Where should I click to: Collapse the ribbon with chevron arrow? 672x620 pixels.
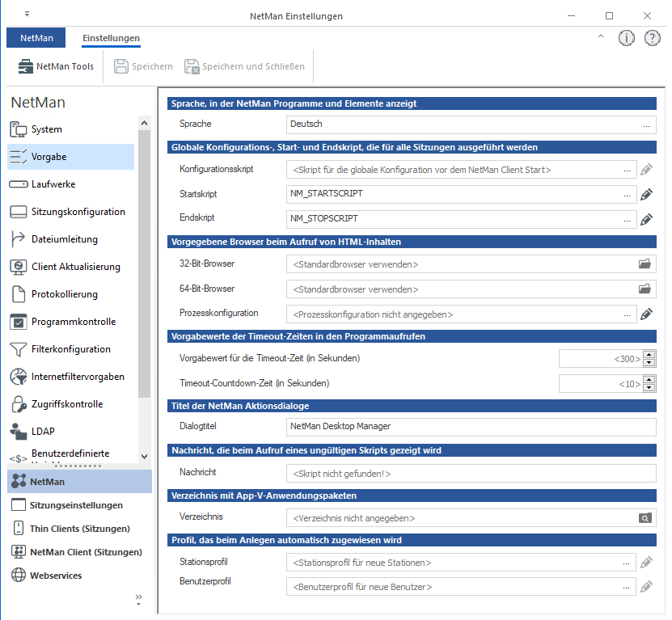[x=600, y=37]
